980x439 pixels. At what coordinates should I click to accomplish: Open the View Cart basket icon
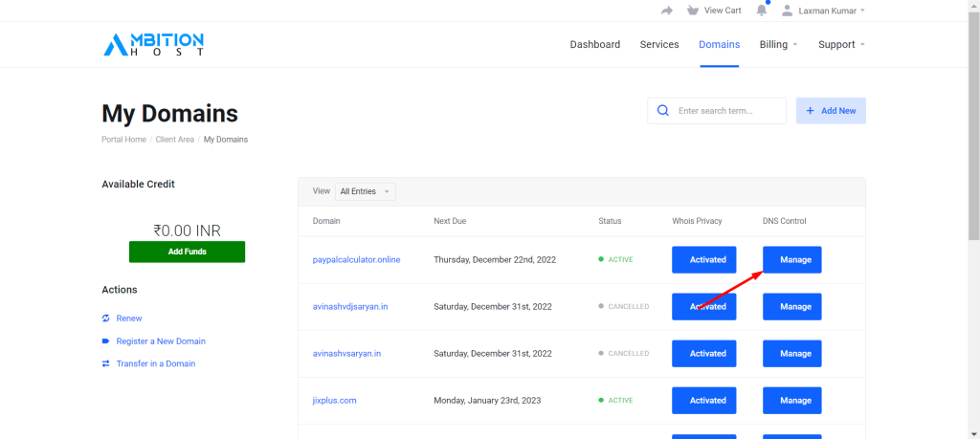pos(692,11)
